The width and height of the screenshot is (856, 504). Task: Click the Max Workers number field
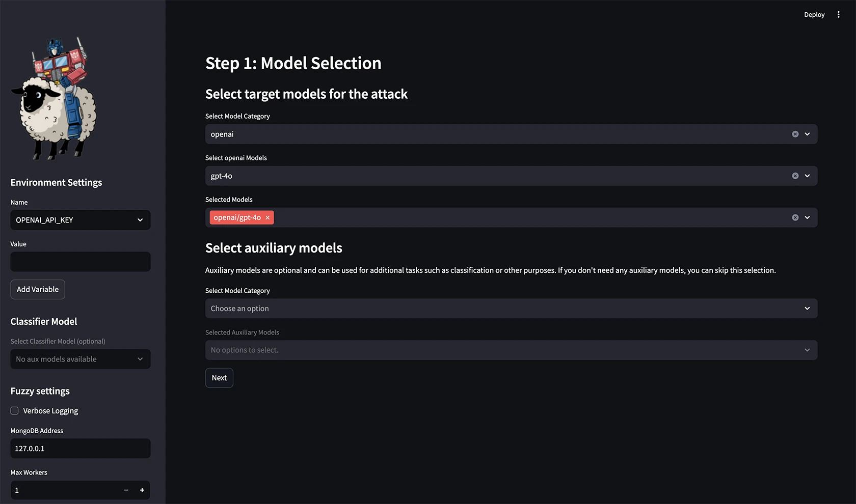pos(61,490)
